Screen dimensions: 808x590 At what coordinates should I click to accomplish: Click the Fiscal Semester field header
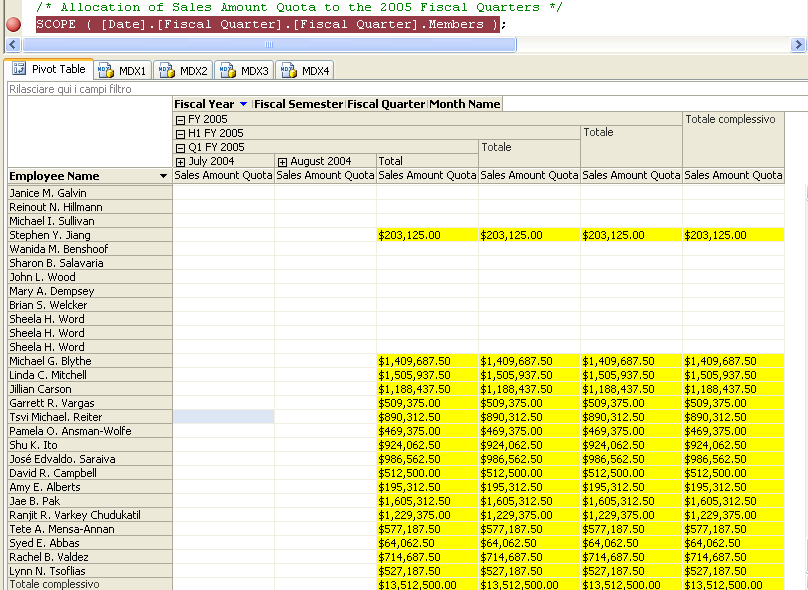298,104
